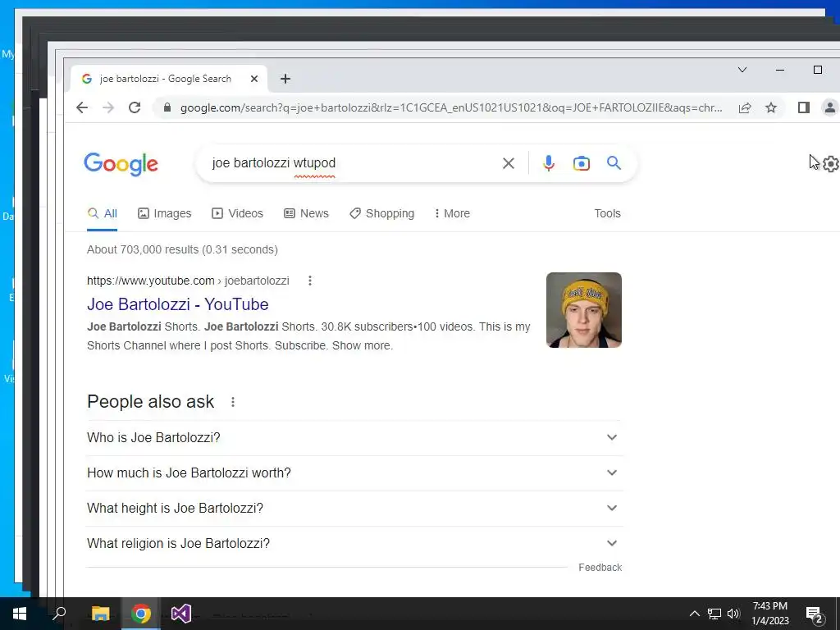Click 'About 703,000 results' text
Image resolution: width=840 pixels, height=630 pixels.
tap(143, 249)
